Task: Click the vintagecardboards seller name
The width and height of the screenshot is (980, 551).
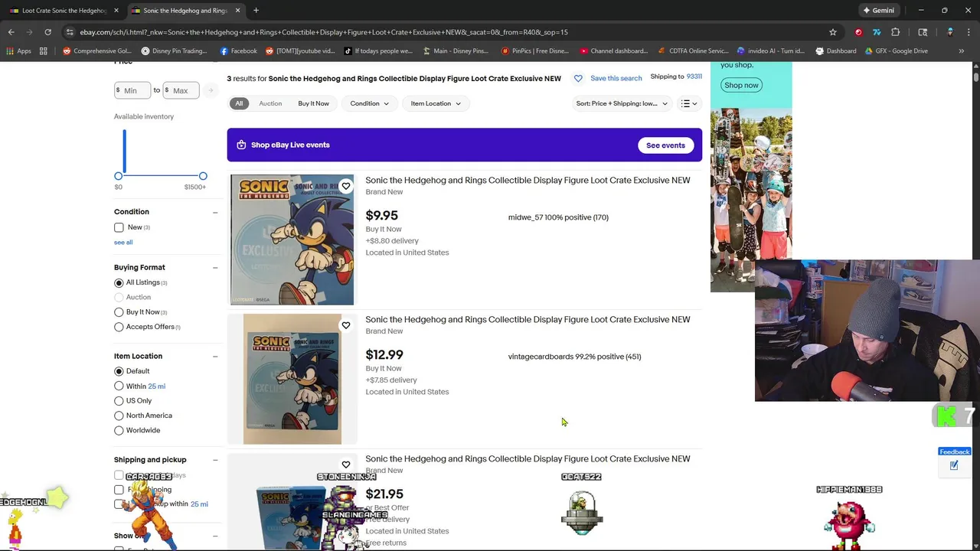Action: (x=541, y=357)
